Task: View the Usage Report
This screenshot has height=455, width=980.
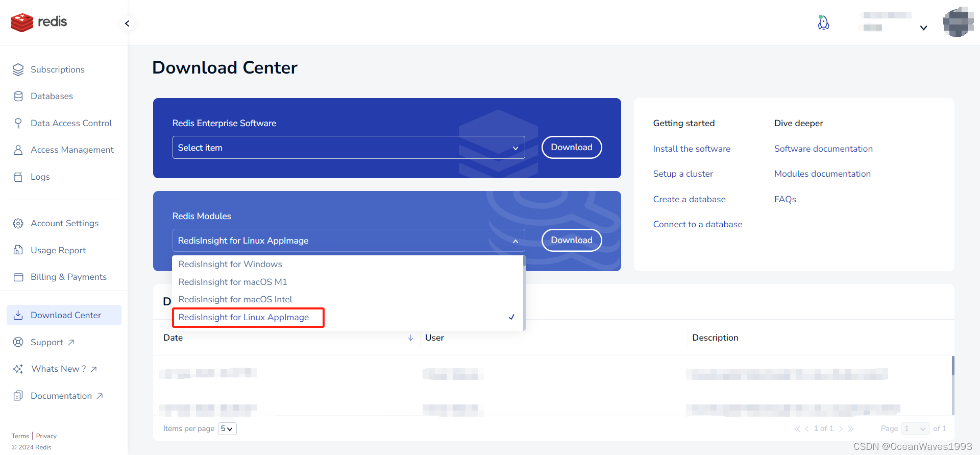Action: (58, 250)
